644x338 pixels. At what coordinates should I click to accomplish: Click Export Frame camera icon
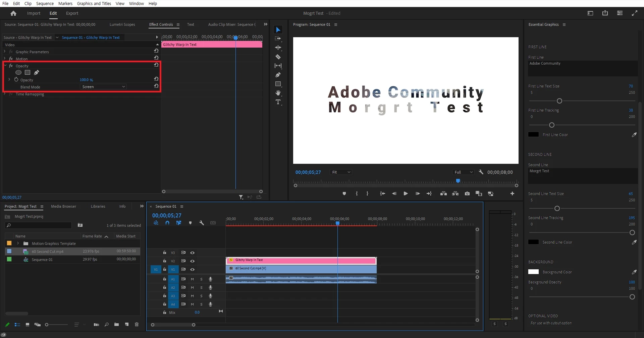click(x=467, y=194)
